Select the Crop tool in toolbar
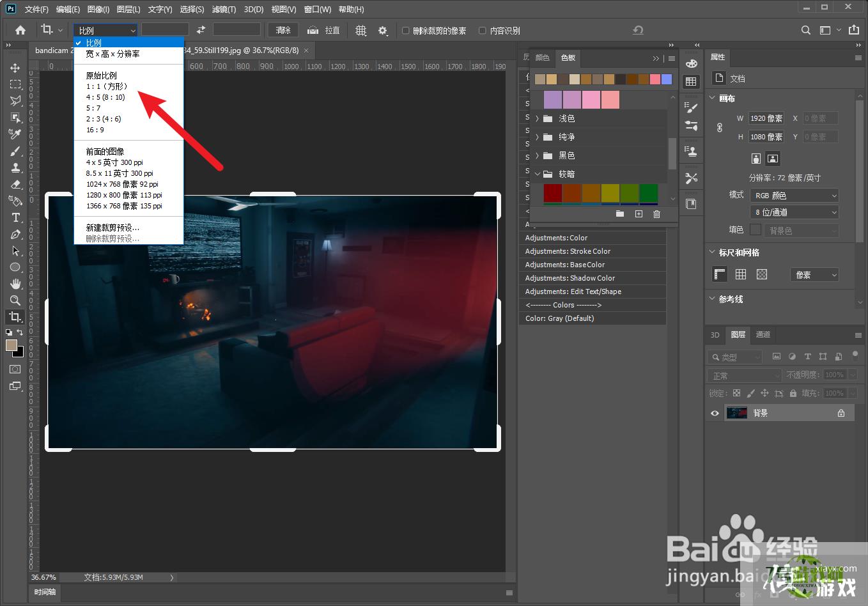The width and height of the screenshot is (868, 606). point(15,317)
